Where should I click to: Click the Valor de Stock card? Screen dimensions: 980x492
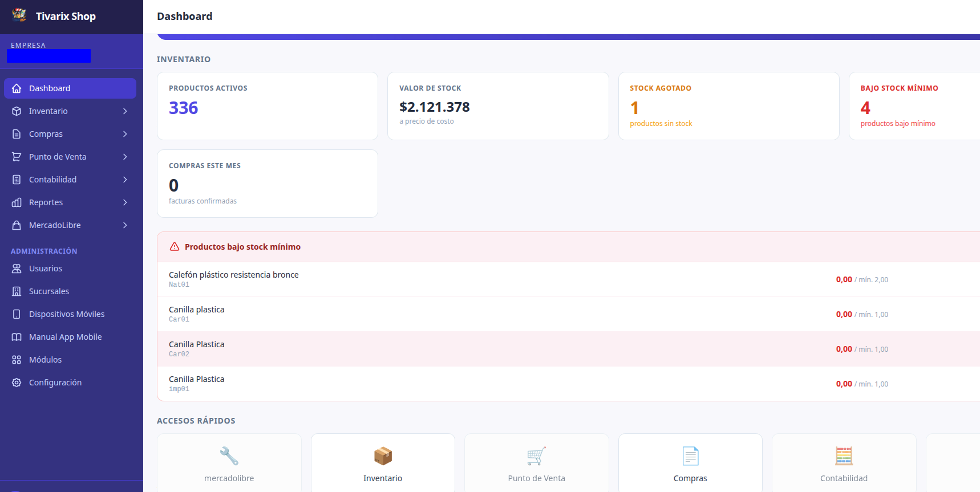click(x=498, y=106)
